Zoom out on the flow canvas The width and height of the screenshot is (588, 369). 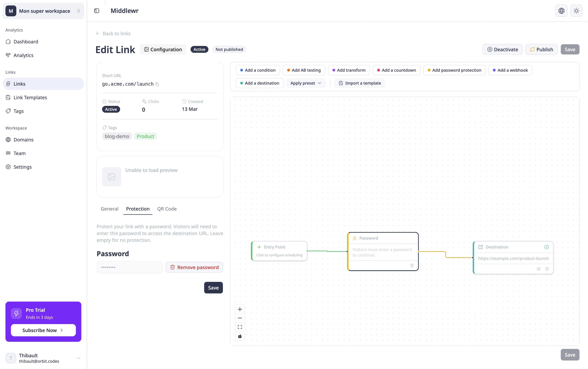pos(240,318)
